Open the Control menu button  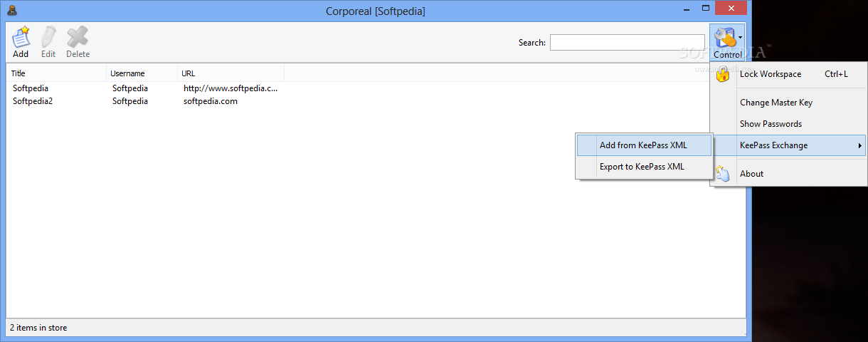pyautogui.click(x=727, y=43)
